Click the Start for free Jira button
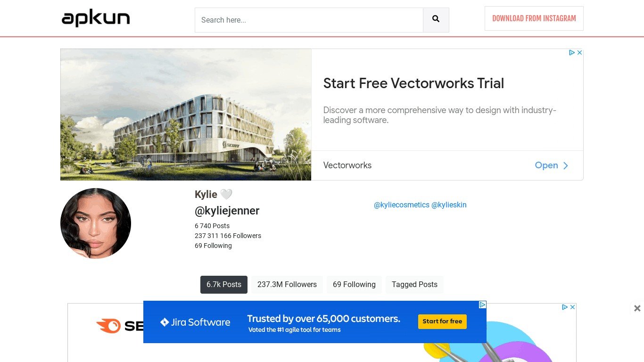 (x=442, y=321)
